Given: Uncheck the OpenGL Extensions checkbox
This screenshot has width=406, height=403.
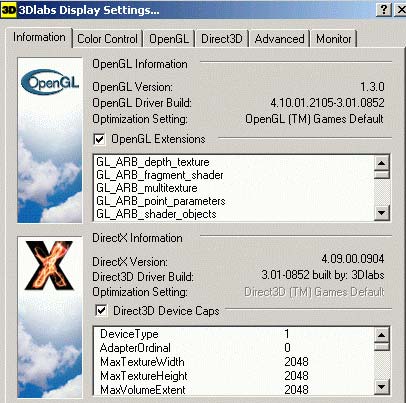Looking at the screenshot, I should click(x=99, y=139).
